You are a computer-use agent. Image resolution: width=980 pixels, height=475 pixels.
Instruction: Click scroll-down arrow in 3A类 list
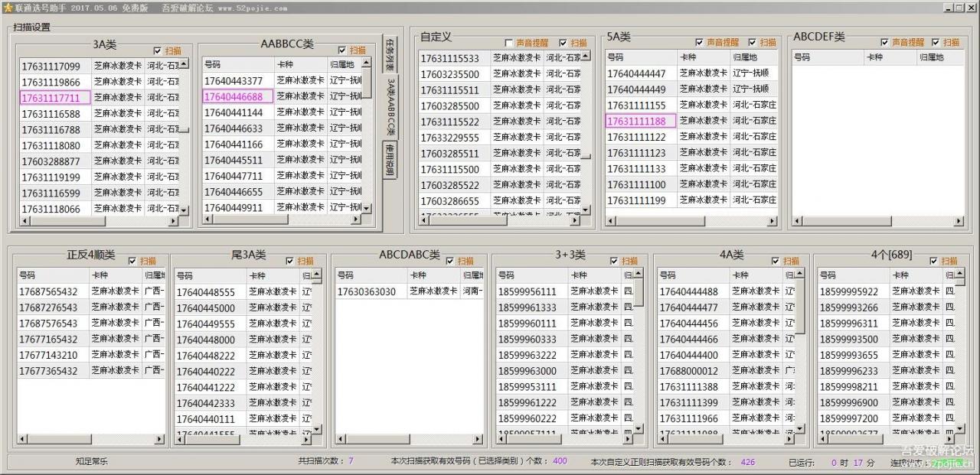184,208
